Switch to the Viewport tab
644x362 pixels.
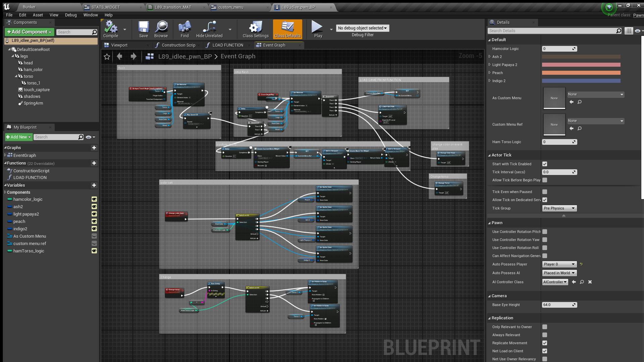[x=119, y=45]
